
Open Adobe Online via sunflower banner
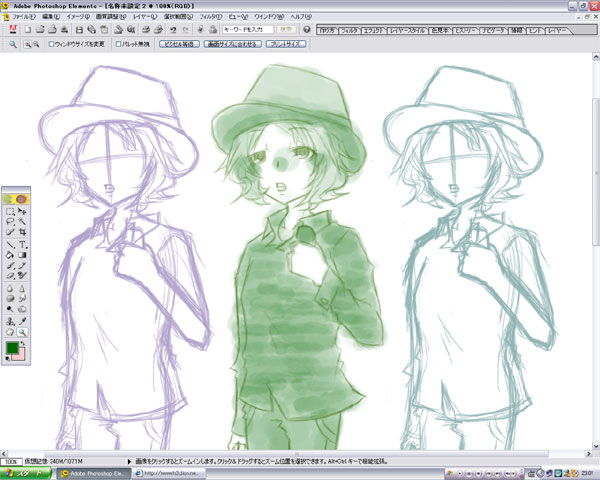16,199
